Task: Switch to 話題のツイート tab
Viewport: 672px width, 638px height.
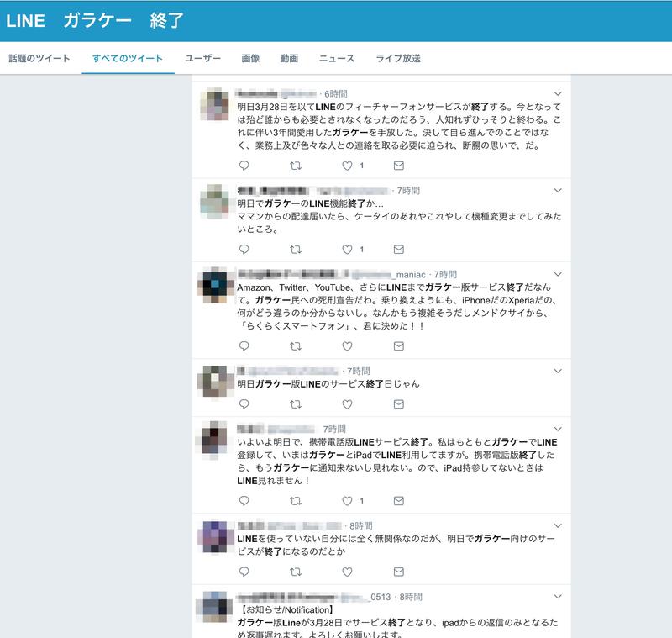Action: pyautogui.click(x=39, y=58)
